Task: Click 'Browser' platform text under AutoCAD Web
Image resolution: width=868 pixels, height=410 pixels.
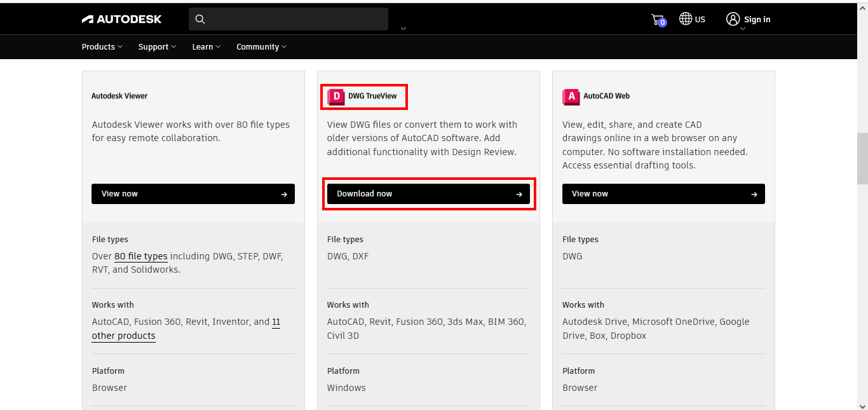Action: [x=580, y=388]
